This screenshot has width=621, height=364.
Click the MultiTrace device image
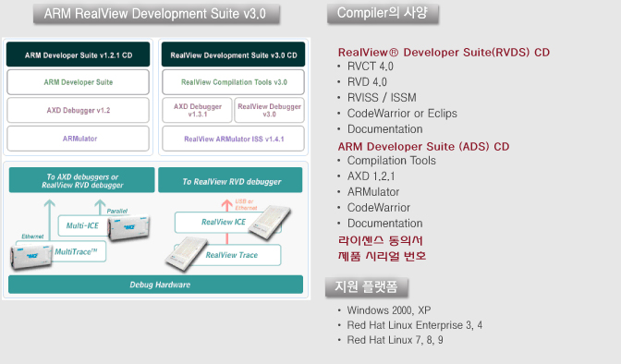point(31,257)
